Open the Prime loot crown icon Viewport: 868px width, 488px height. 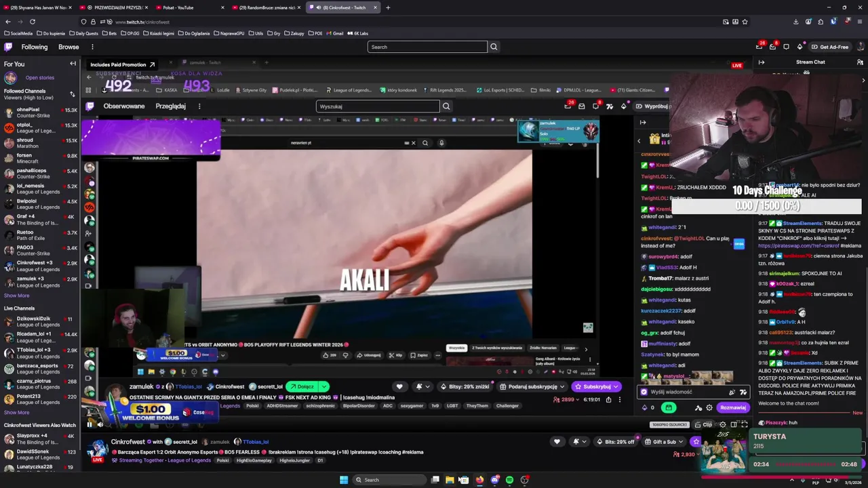click(x=759, y=47)
